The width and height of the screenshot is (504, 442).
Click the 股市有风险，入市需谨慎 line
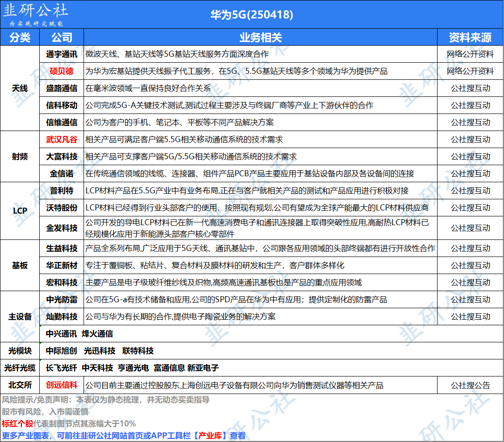45,412
